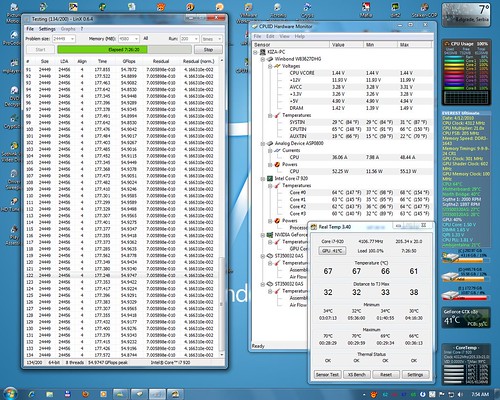Image resolution: width=500 pixels, height=400 pixels.
Task: Click Reset in Real Temp
Action: click(386, 375)
